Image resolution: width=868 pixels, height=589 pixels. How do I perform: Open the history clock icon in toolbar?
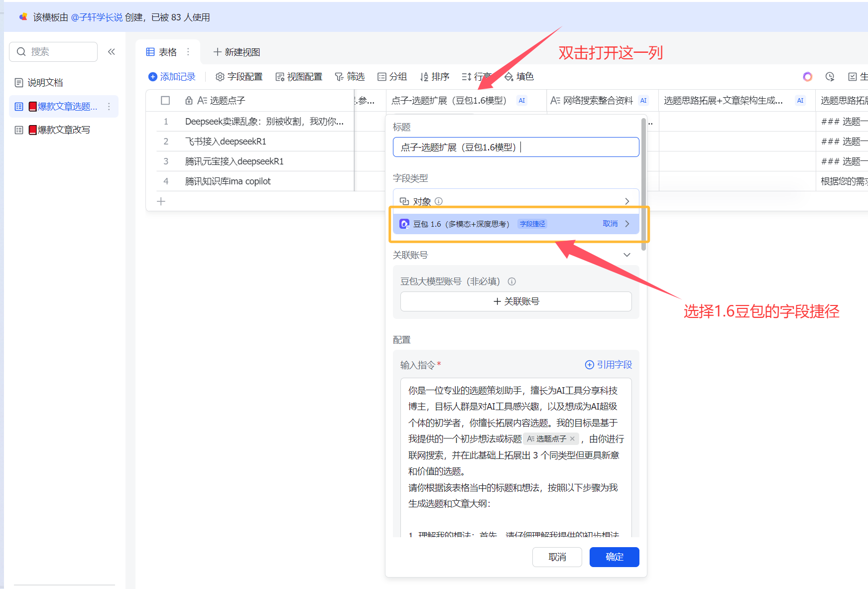pos(830,77)
